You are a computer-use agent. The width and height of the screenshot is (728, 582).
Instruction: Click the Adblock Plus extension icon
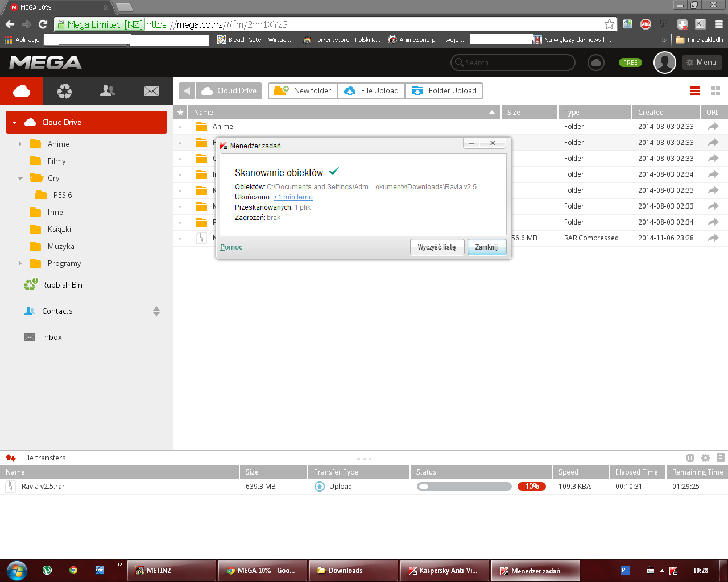coord(646,24)
